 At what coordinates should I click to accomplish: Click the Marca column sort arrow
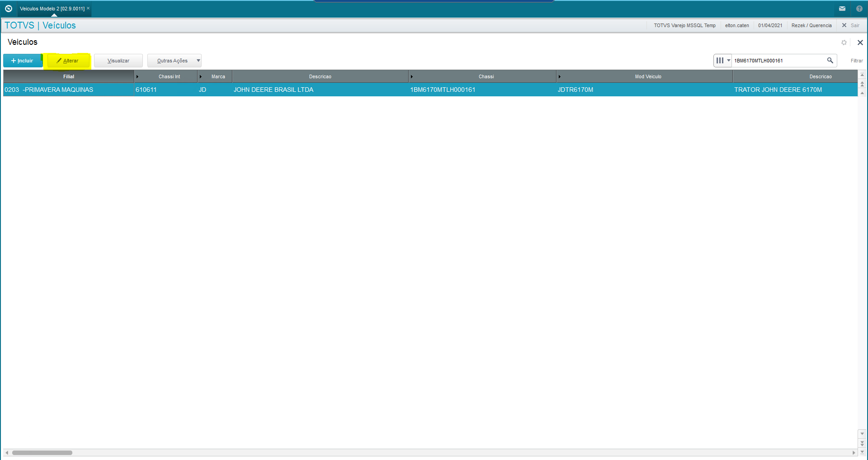201,76
